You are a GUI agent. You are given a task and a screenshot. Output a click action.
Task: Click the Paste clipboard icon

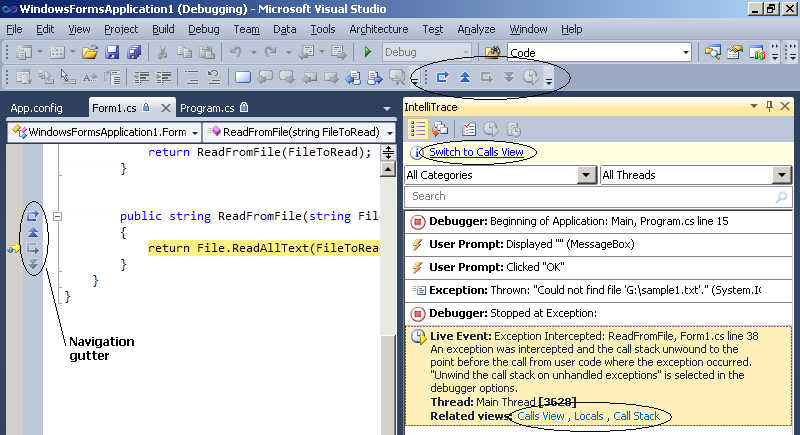click(207, 52)
